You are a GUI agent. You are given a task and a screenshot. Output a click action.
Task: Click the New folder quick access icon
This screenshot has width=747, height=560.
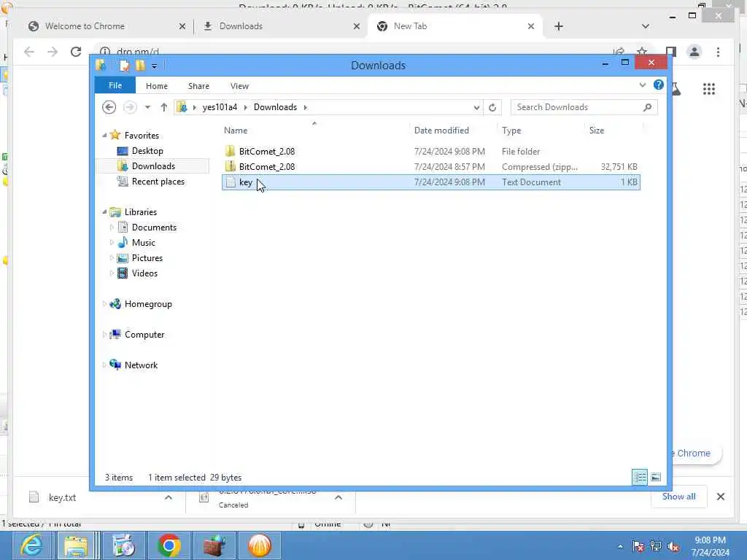click(x=140, y=65)
